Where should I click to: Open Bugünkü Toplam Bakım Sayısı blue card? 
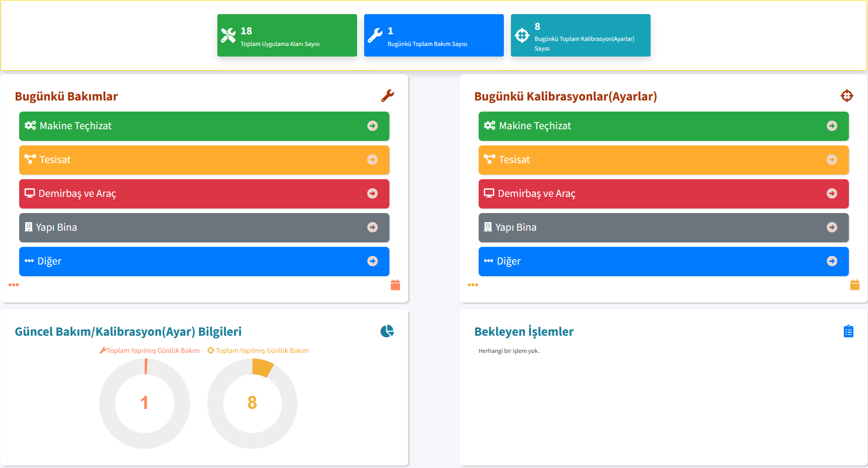pyautogui.click(x=434, y=35)
